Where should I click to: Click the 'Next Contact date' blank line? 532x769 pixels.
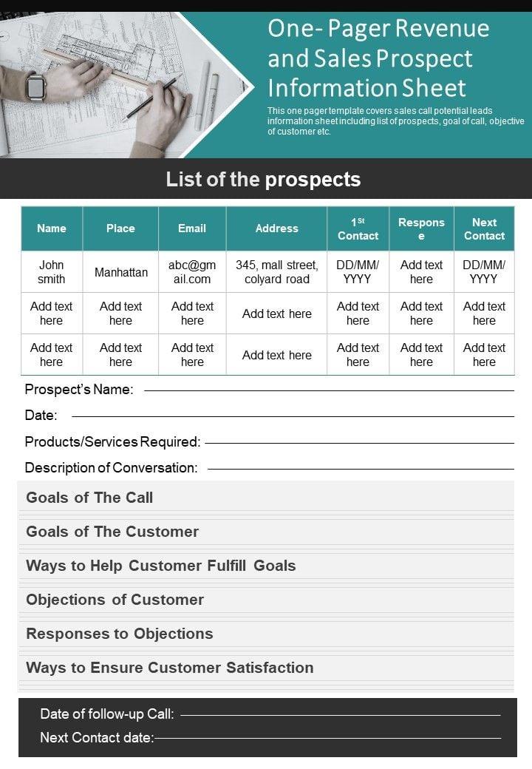point(327,737)
